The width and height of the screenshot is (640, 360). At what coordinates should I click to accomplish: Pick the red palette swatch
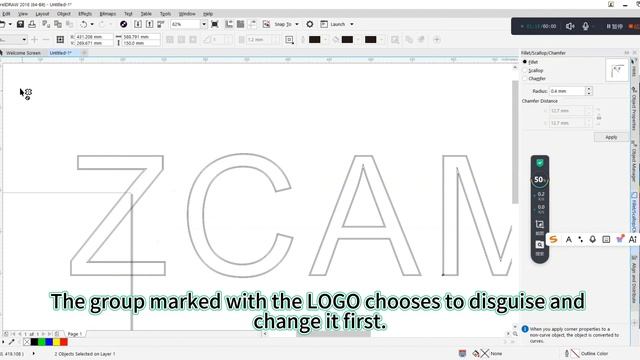64,342
